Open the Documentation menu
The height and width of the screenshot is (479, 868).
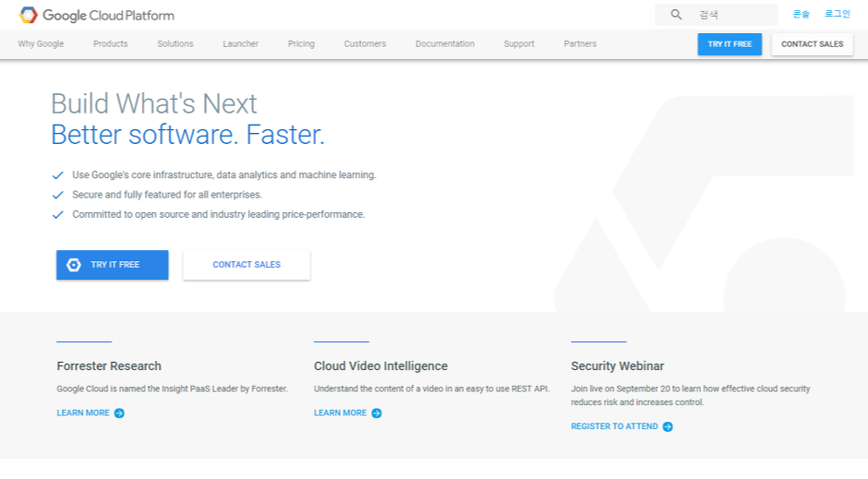pos(444,43)
